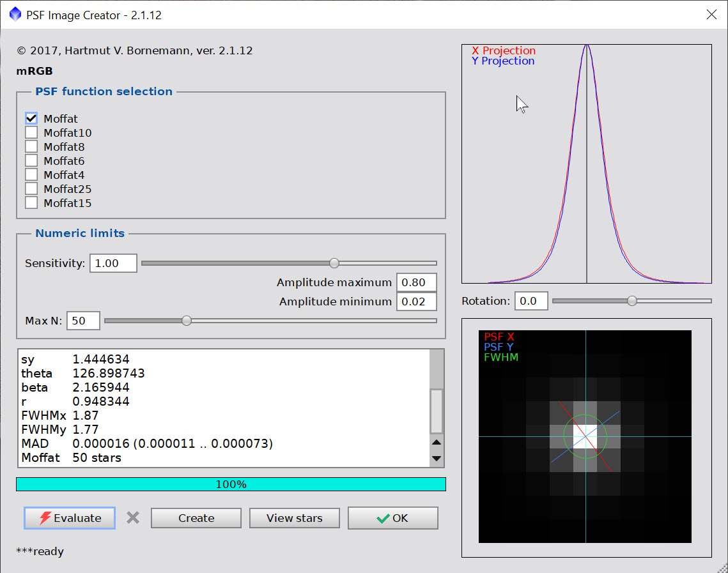Image resolution: width=728 pixels, height=573 pixels.
Task: Click the gray X cancel icon beside Evaluate
Action: tap(133, 518)
